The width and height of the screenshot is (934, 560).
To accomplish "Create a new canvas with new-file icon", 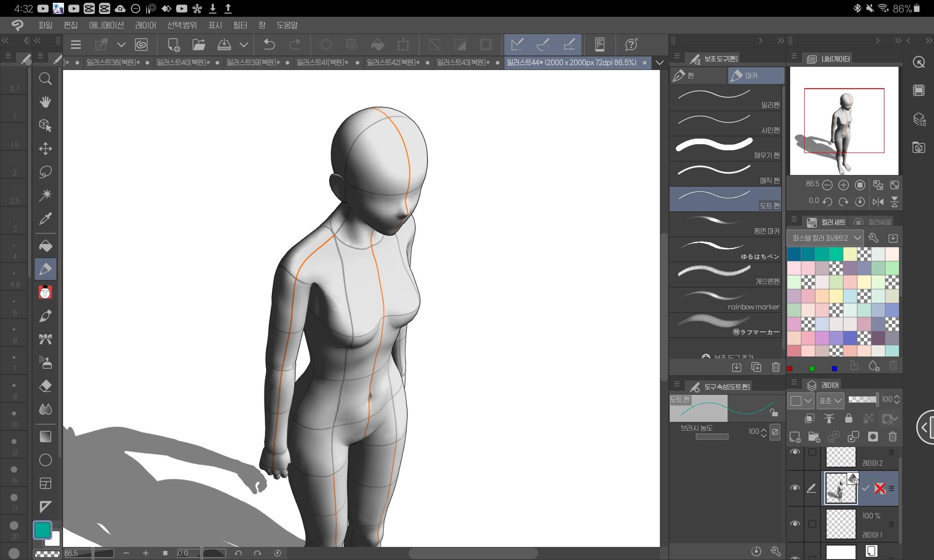I will [x=174, y=45].
